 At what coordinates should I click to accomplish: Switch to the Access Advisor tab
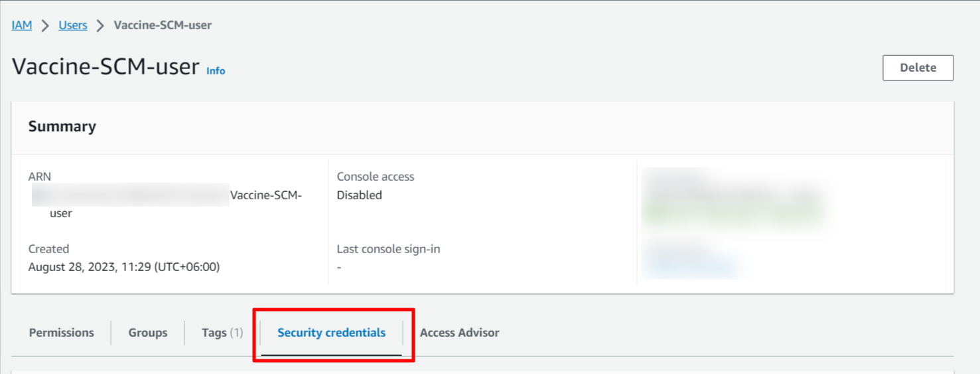pos(459,333)
